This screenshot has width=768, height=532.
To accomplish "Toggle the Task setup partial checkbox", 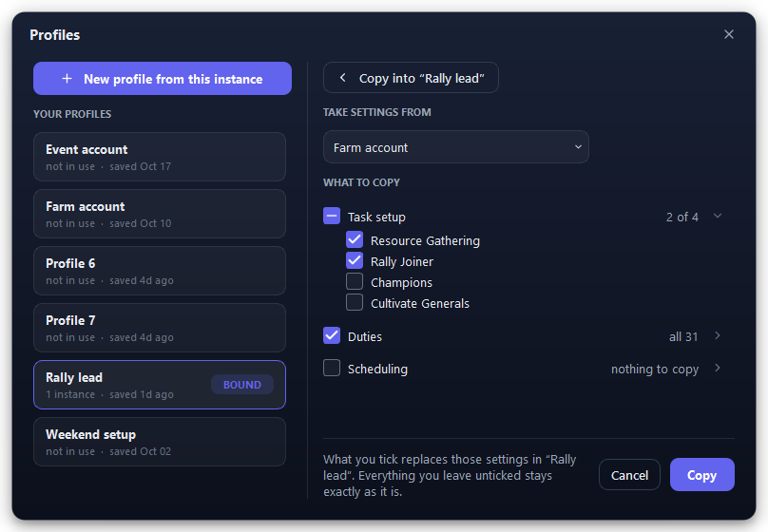I will coord(332,216).
